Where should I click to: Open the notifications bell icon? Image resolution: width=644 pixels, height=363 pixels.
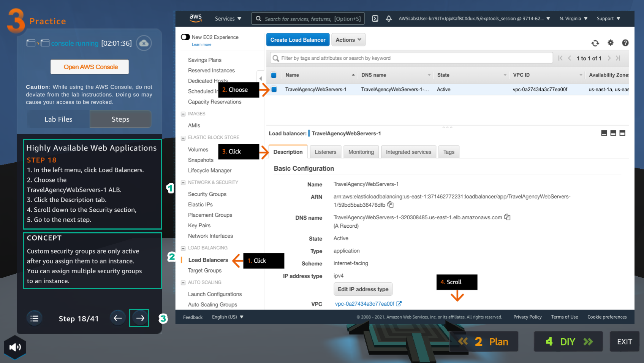pos(389,19)
